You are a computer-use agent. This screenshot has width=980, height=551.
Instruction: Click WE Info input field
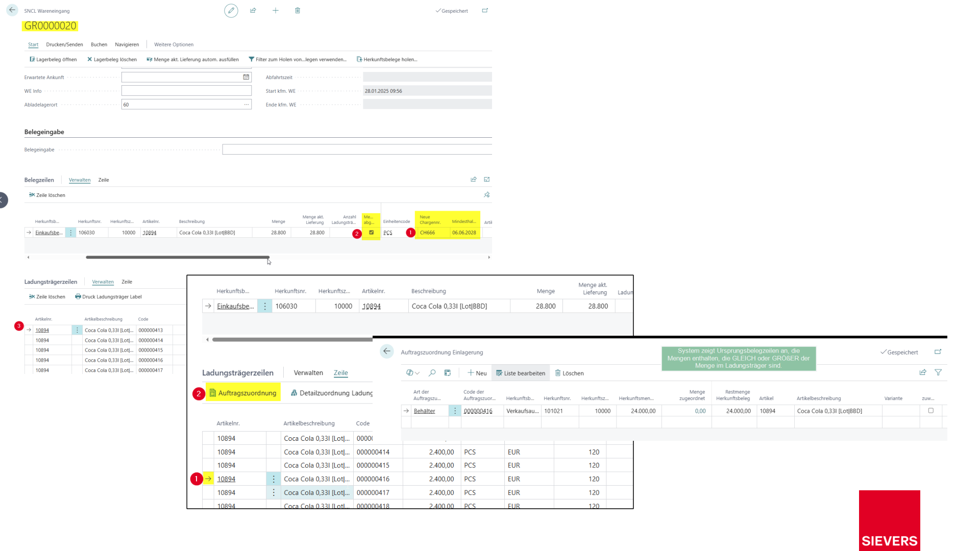coord(186,91)
